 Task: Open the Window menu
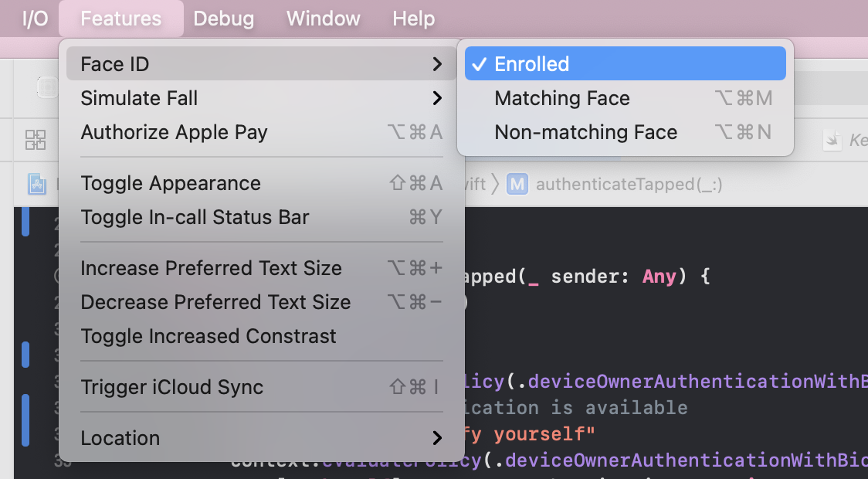tap(324, 19)
